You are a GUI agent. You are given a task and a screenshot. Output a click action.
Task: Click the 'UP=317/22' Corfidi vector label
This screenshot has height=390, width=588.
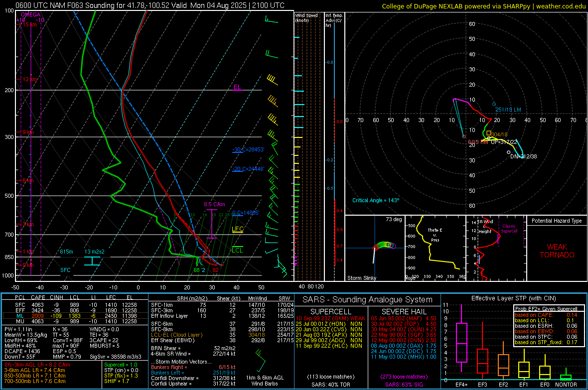504,142
